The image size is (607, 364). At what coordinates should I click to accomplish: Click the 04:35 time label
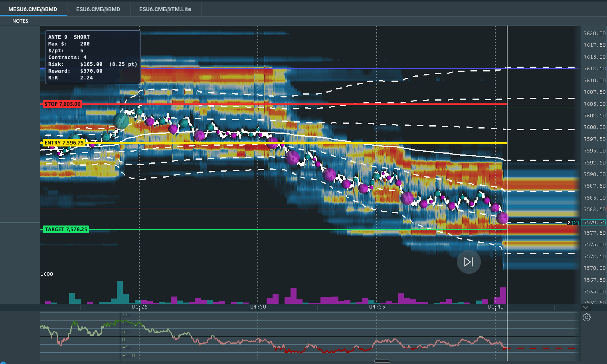377,307
